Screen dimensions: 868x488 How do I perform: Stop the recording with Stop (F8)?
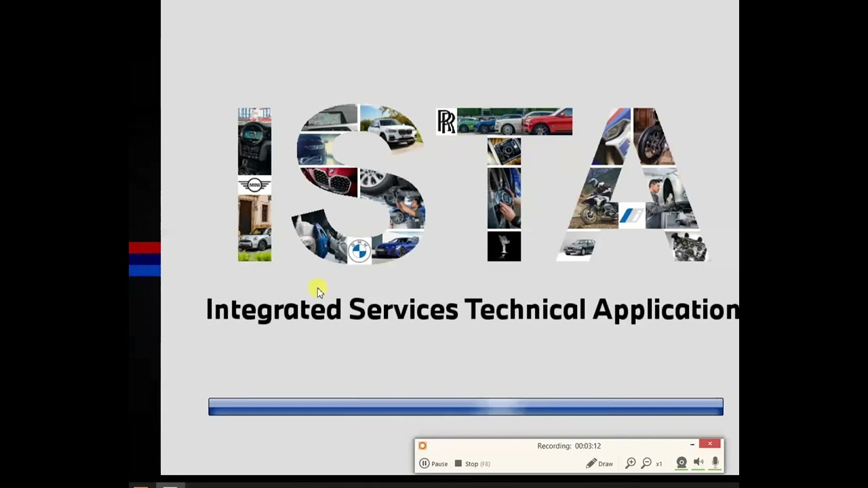pyautogui.click(x=472, y=464)
